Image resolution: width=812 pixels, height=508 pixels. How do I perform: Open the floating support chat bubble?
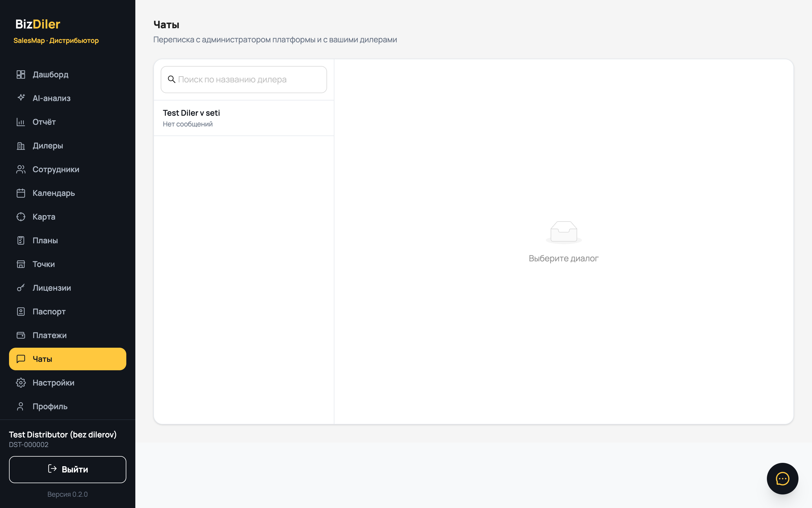782,478
